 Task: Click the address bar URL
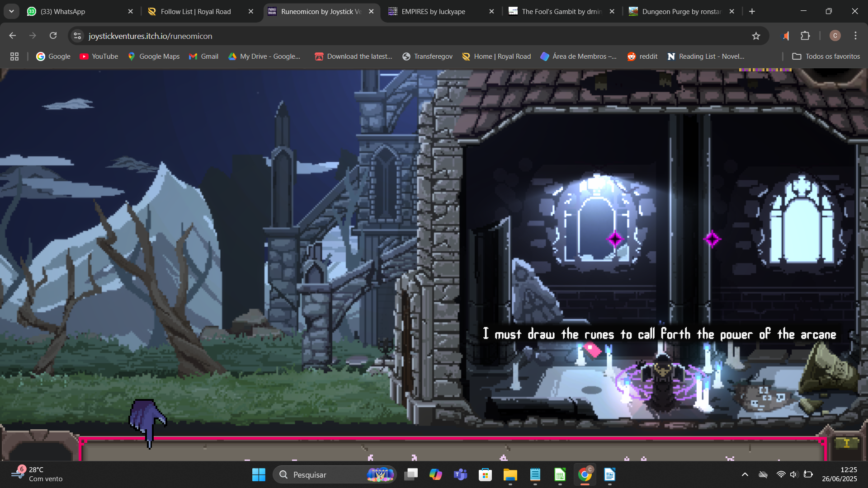pyautogui.click(x=151, y=36)
